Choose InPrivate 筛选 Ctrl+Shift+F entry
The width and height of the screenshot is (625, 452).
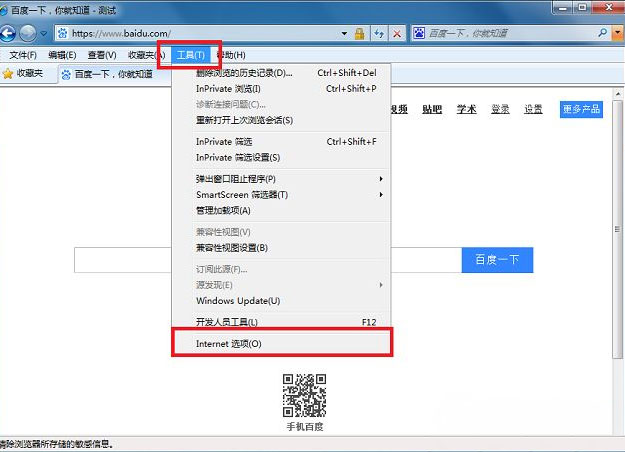[x=281, y=141]
